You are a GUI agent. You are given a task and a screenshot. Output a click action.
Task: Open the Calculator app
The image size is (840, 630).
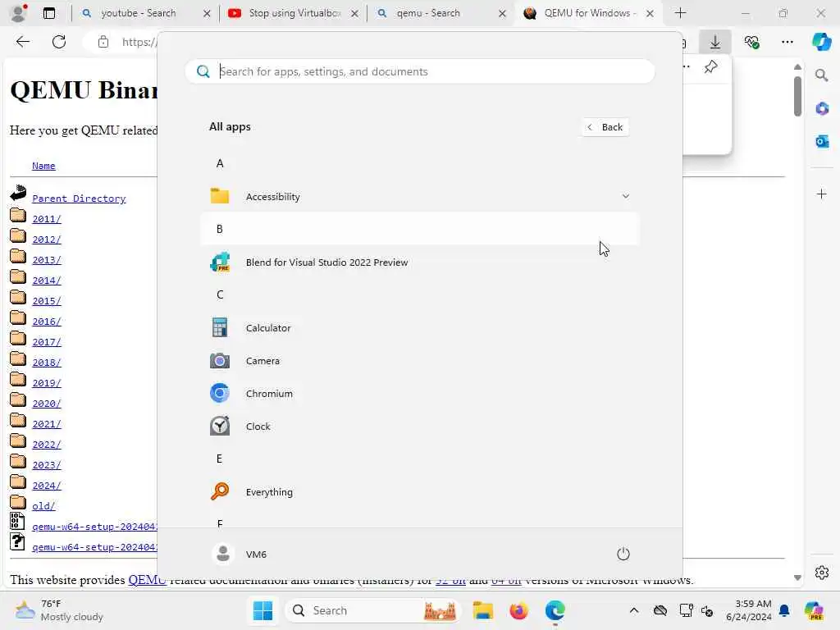pyautogui.click(x=419, y=328)
